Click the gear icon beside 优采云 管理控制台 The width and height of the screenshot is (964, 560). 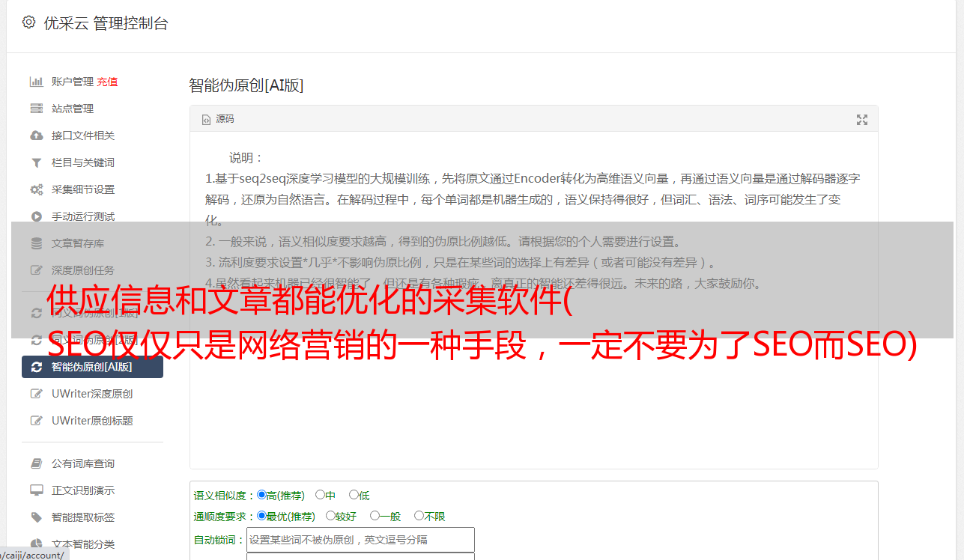pyautogui.click(x=28, y=22)
